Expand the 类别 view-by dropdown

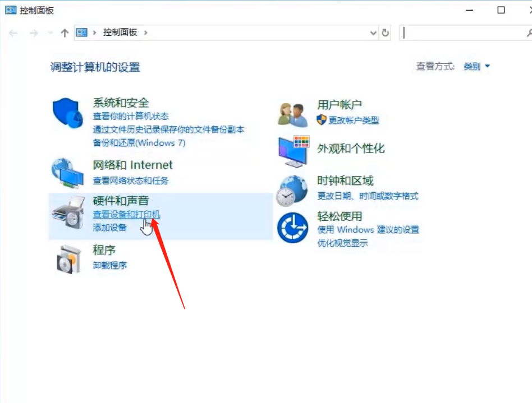coord(476,66)
